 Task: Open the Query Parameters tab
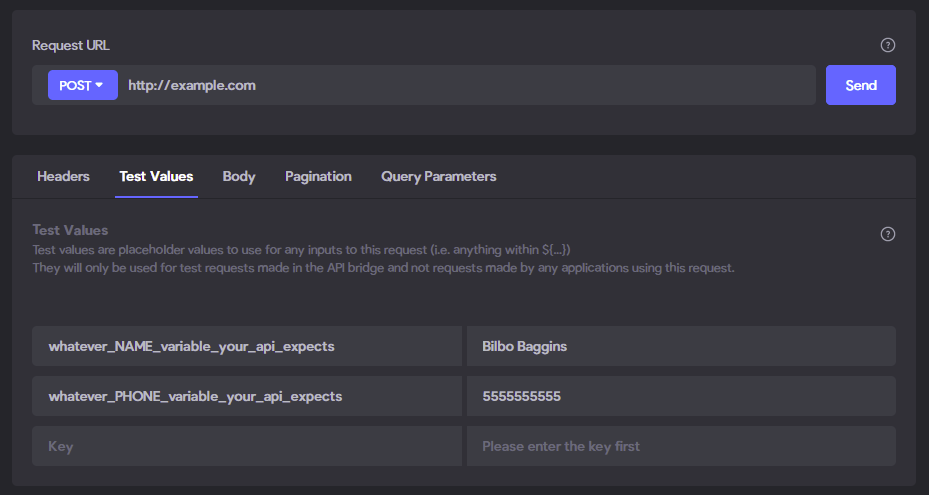point(438,177)
